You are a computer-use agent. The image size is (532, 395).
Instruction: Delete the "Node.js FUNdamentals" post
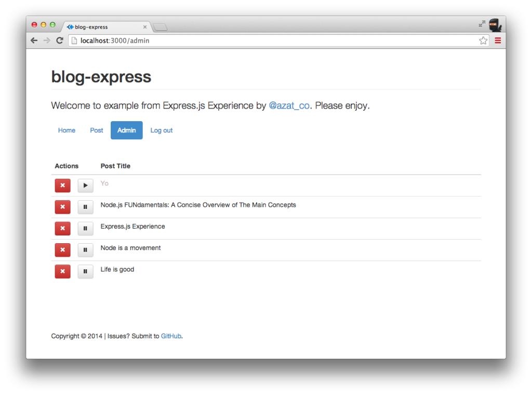tap(62, 207)
